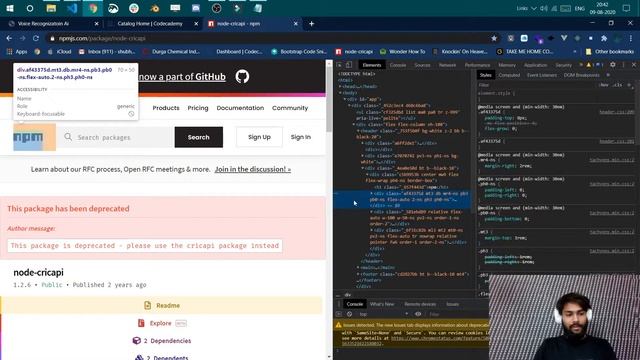Screen dimensions: 640x360
Task: Toggle live expression eye icon in the console
Action: coord(418,314)
